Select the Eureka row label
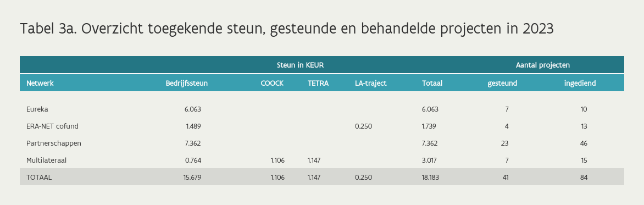Screen dimensions: 644x205 coord(37,109)
